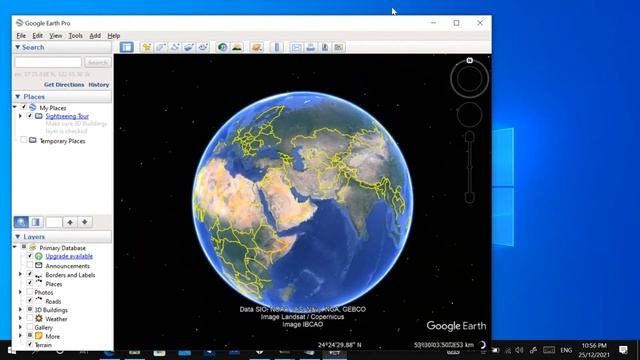The image size is (640, 360).
Task: Uncheck the My Places checkbox
Action: coord(24,107)
